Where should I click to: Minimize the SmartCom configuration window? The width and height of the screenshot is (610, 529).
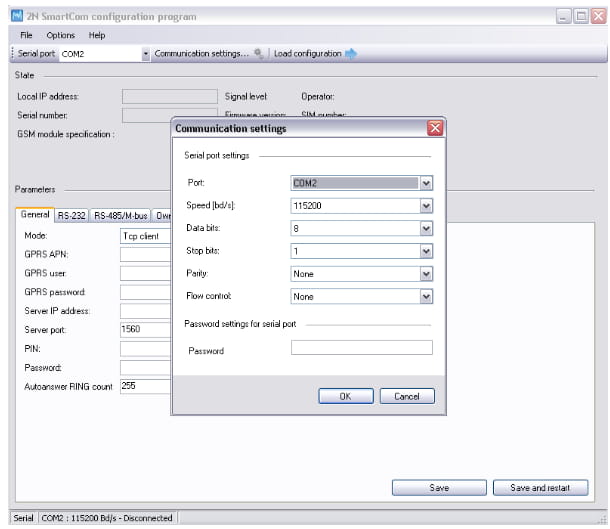point(563,16)
